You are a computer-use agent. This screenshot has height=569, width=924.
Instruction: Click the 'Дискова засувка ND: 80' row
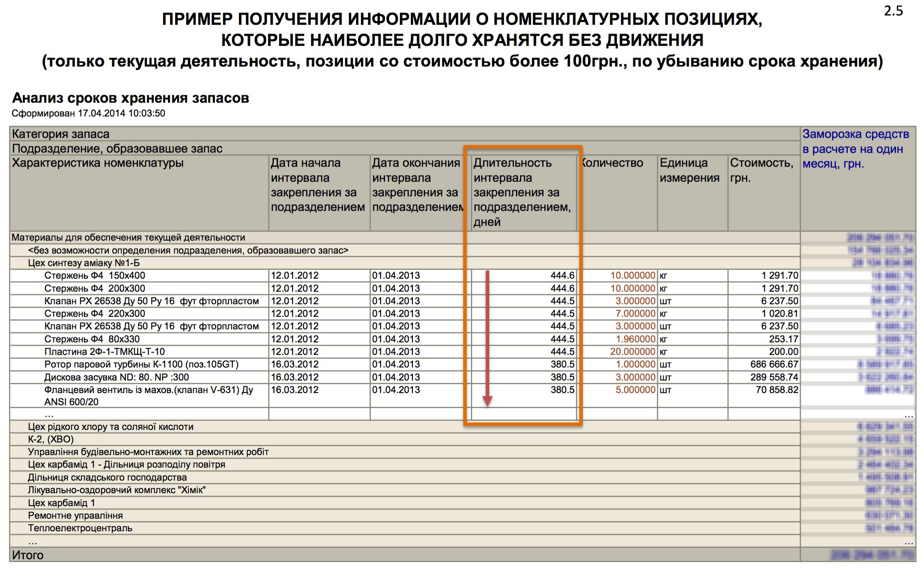pos(116,377)
